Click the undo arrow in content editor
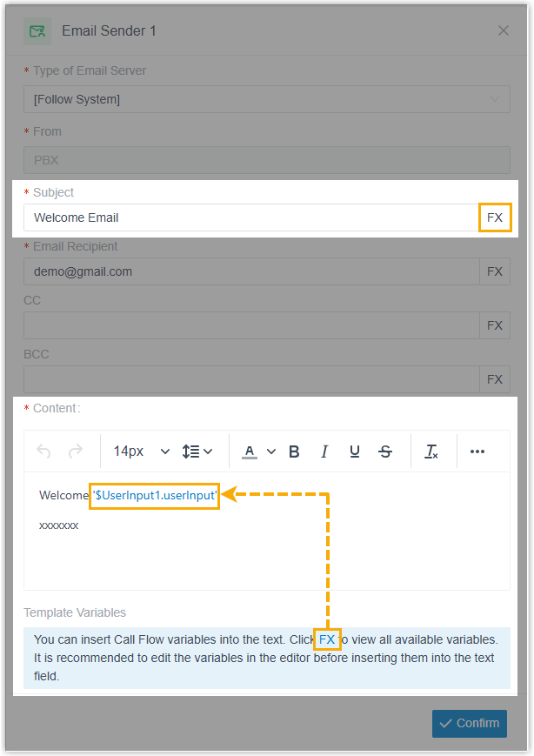 (x=44, y=451)
